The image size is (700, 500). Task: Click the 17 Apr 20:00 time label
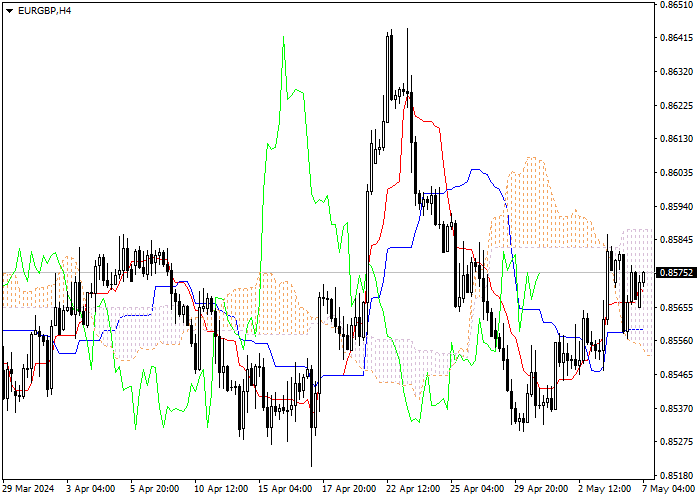[350, 489]
